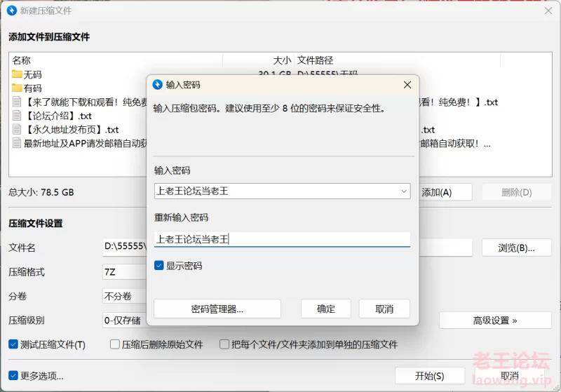Select the 【永久地址发布页】.txt file name

pyautogui.click(x=72, y=130)
